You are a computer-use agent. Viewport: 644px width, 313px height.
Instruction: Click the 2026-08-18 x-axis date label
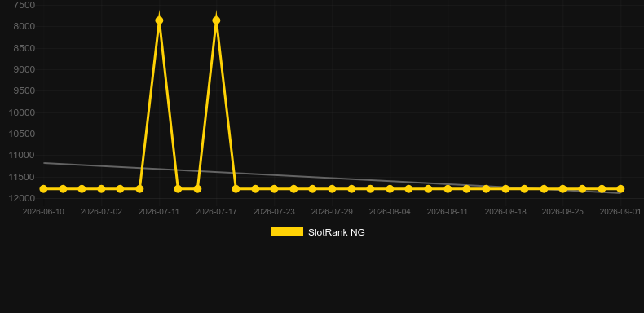click(x=505, y=212)
